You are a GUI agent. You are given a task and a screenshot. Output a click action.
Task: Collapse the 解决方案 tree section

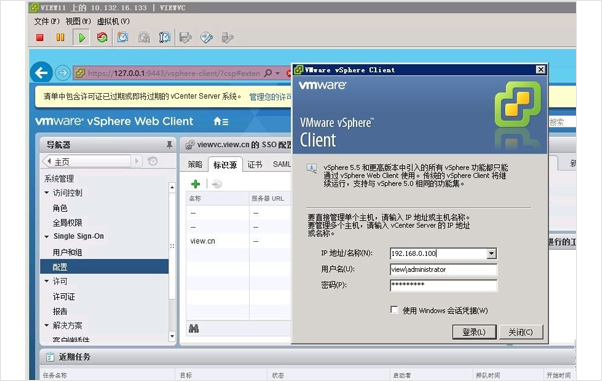tap(46, 325)
